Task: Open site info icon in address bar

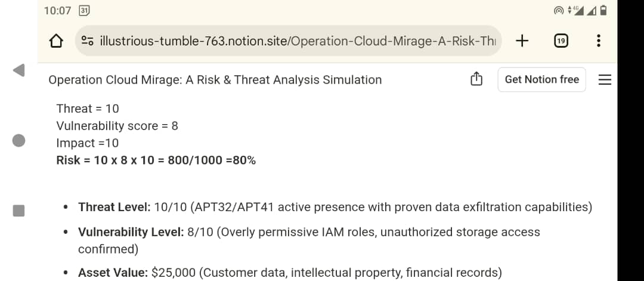Action: 88,41
